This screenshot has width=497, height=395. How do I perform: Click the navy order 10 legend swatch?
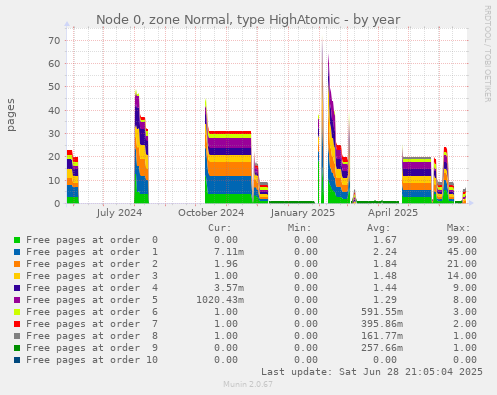click(17, 360)
